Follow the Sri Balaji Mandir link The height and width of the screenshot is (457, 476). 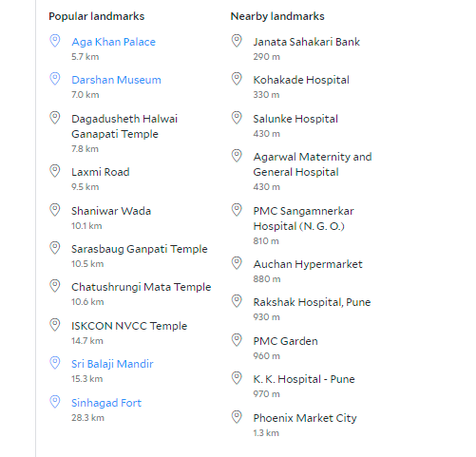(112, 364)
